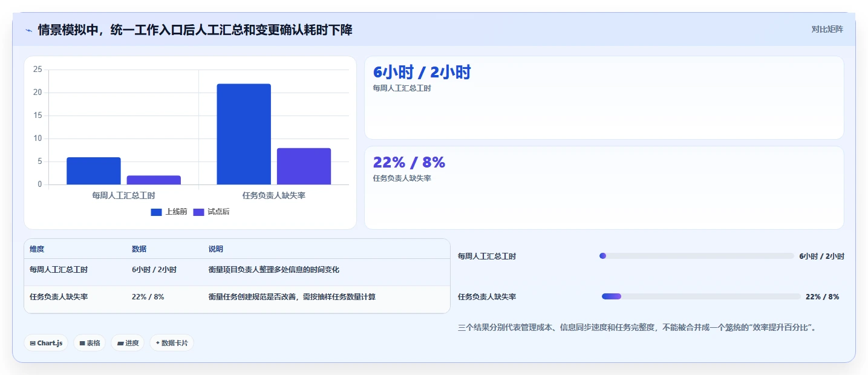Click table cell 每周人工汇总工时
Viewport: 868px width, 375px height.
(x=59, y=270)
